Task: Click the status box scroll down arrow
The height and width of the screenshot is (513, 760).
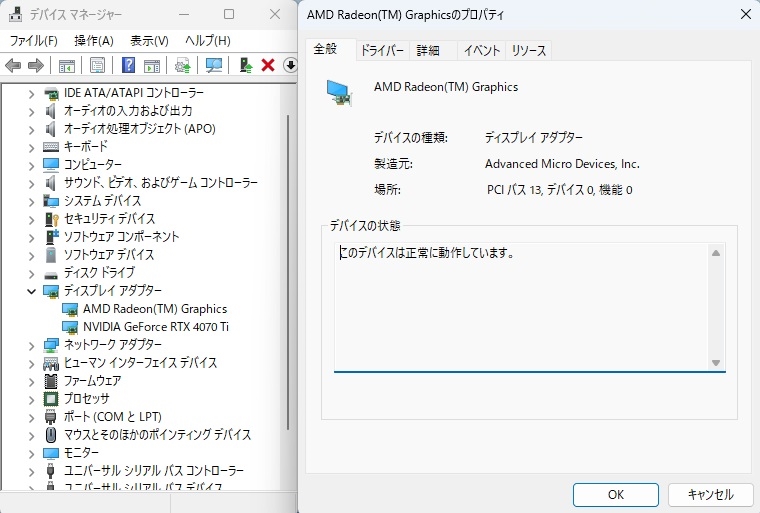Action: pos(716,363)
